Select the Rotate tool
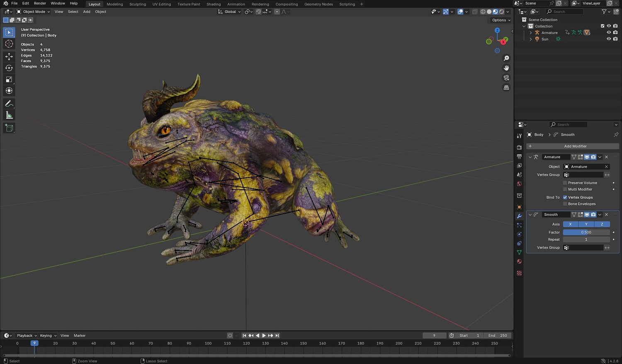This screenshot has height=364, width=622. pos(9,68)
